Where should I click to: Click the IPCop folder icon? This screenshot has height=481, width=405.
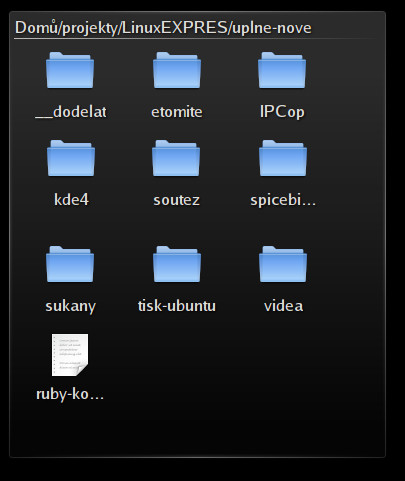282,70
